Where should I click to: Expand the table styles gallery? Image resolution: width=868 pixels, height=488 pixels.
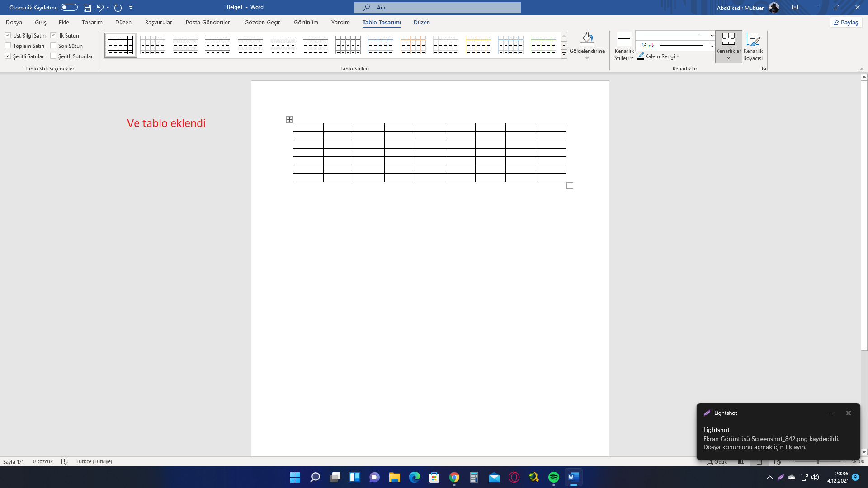pos(564,55)
